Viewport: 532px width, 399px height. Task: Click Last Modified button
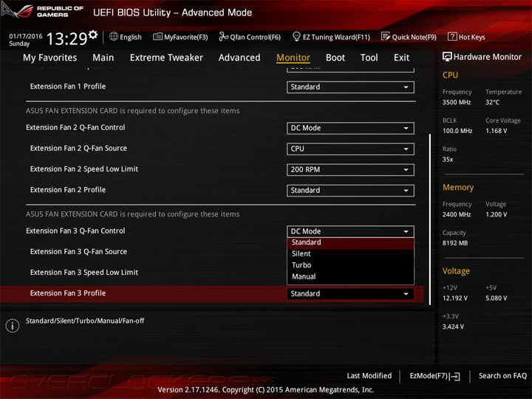click(x=369, y=376)
